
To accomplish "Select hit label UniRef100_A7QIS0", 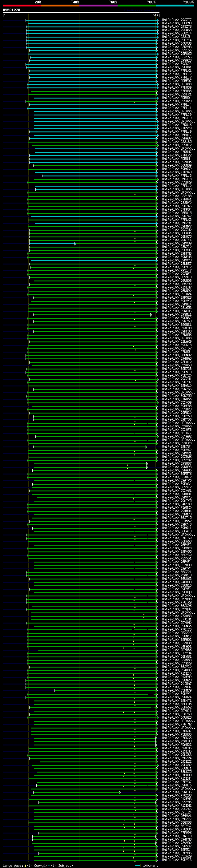I will click(177, 538).
